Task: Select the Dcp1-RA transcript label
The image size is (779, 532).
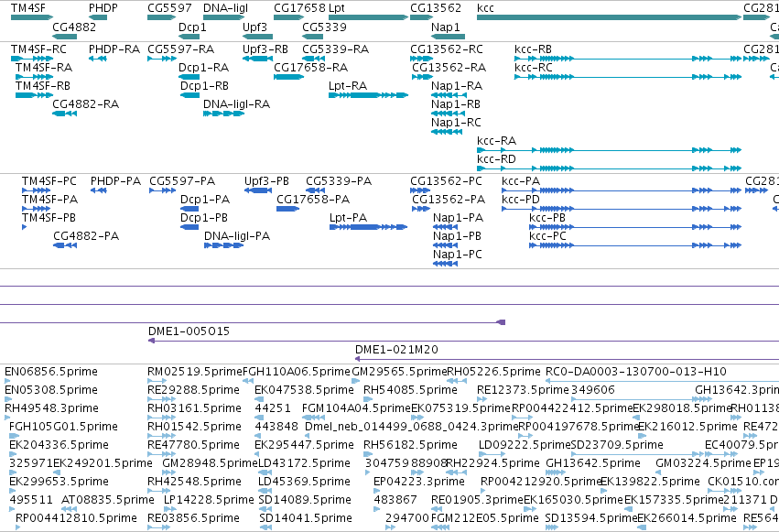Action: 204,68
